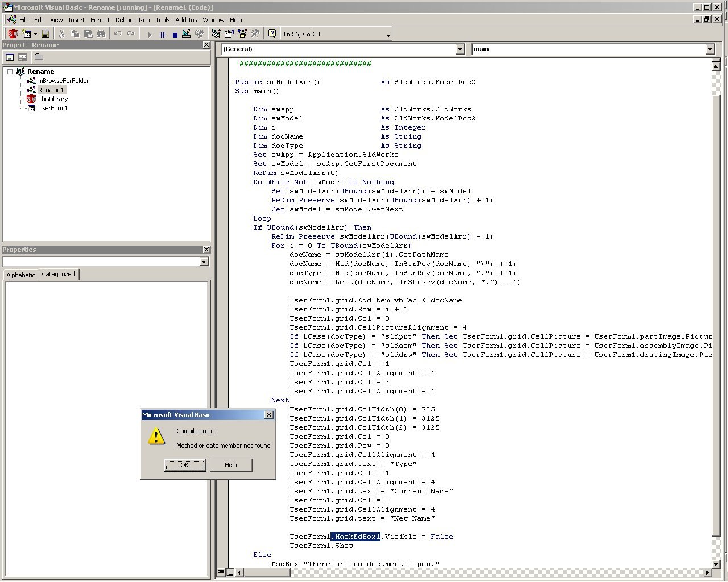This screenshot has width=728, height=582.
Task: Save the Rename project with disk icon
Action: tap(45, 34)
